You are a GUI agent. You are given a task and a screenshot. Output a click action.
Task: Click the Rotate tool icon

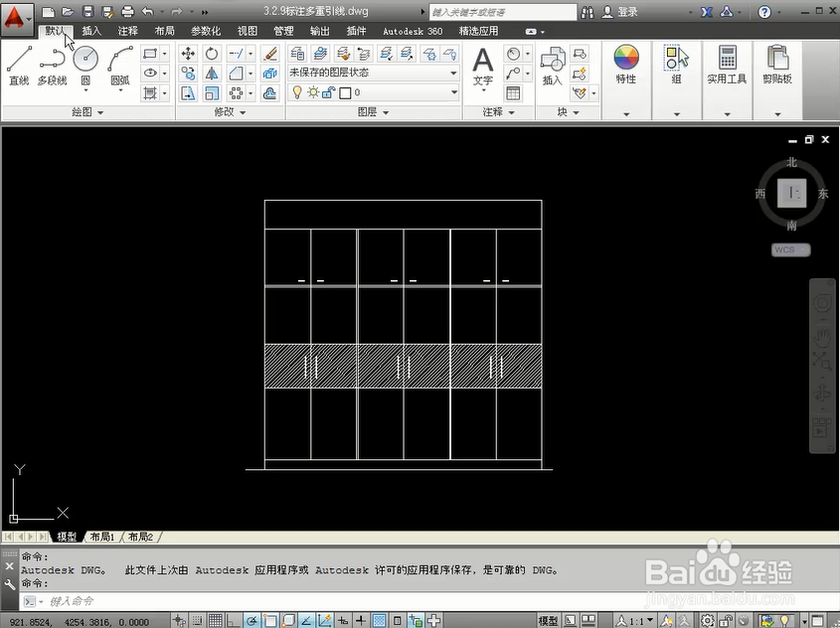[x=212, y=54]
